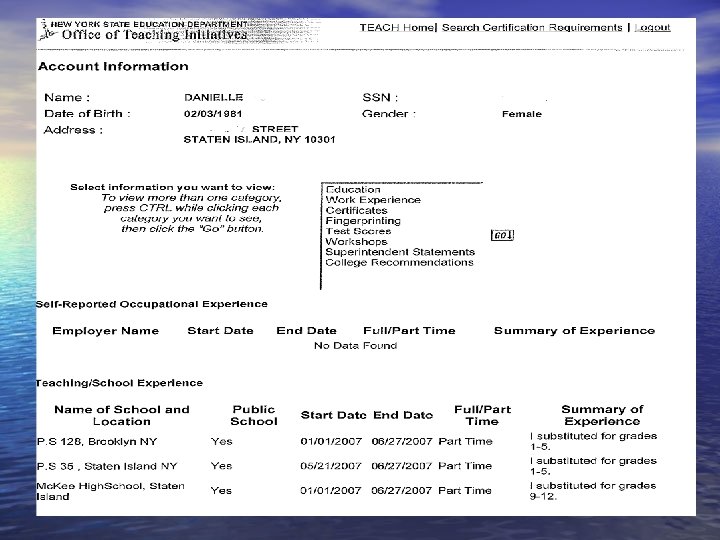
Task: Click the Summary of Experience header under Occupational
Action: point(574,331)
